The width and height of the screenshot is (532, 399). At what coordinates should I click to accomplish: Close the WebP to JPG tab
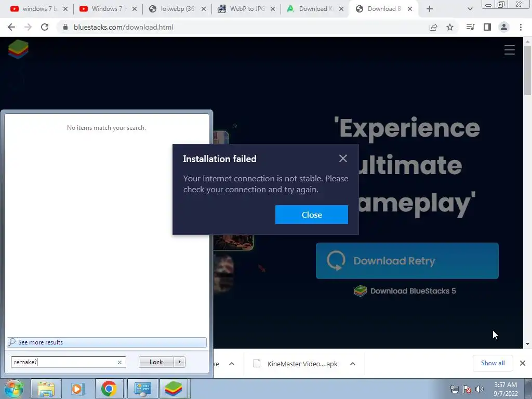[x=273, y=9]
